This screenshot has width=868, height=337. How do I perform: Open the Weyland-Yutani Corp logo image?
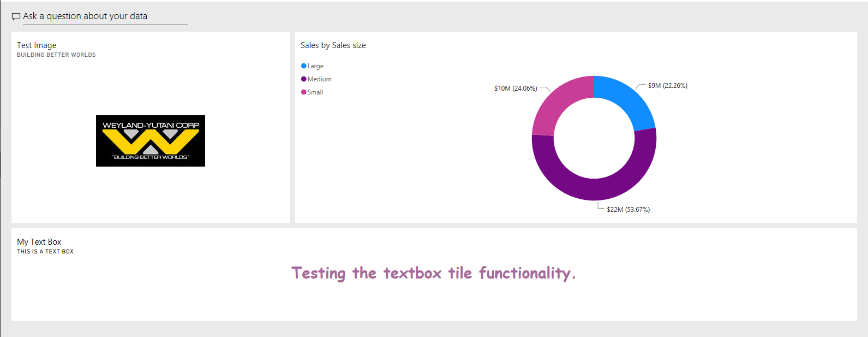tap(151, 141)
